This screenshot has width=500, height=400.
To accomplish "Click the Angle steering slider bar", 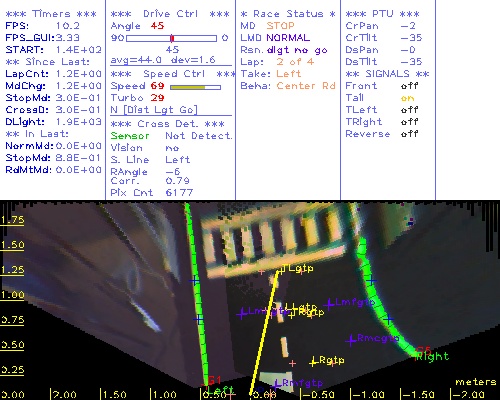I will click(171, 38).
